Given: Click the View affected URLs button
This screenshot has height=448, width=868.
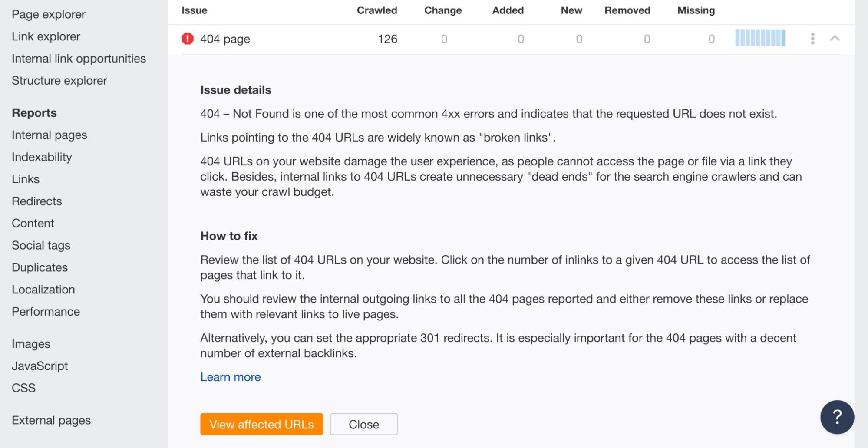Looking at the screenshot, I should pyautogui.click(x=261, y=424).
